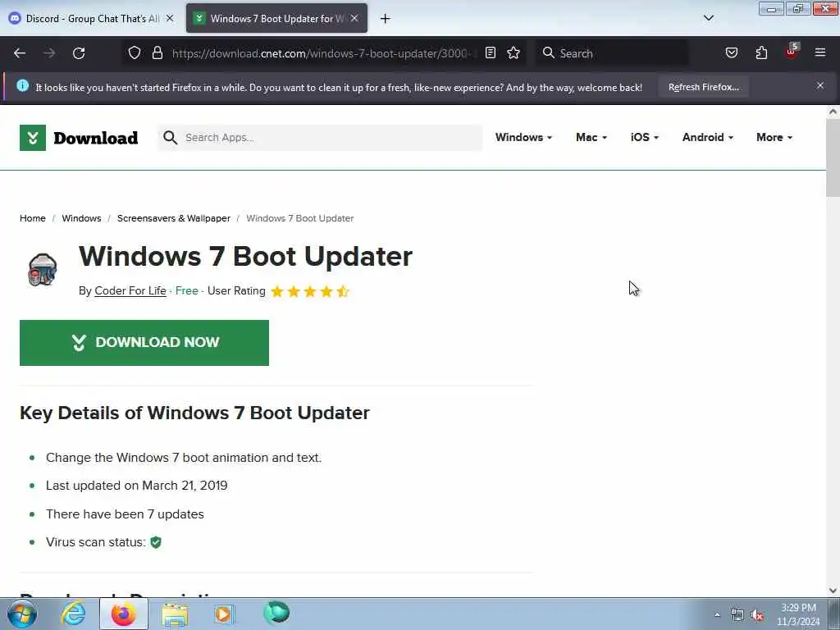The height and width of the screenshot is (630, 840).
Task: Open Screensavers & Wallpaper breadcrumb
Action: (174, 218)
